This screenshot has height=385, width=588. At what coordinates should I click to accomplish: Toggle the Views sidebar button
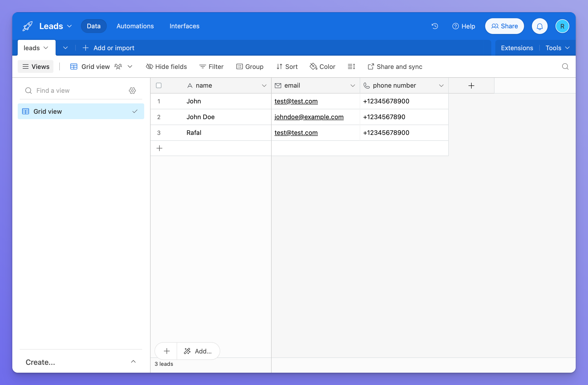point(36,66)
